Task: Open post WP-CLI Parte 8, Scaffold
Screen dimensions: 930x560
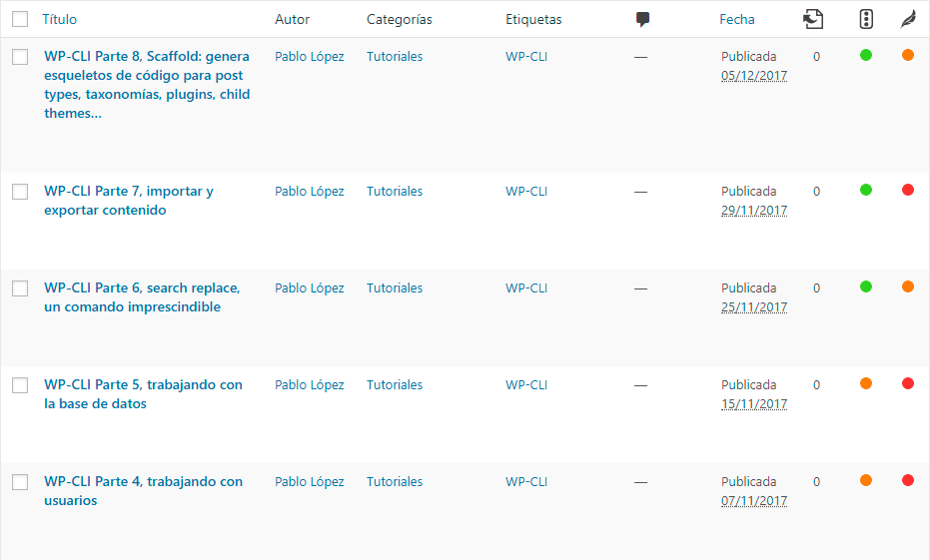Action: click(x=147, y=85)
